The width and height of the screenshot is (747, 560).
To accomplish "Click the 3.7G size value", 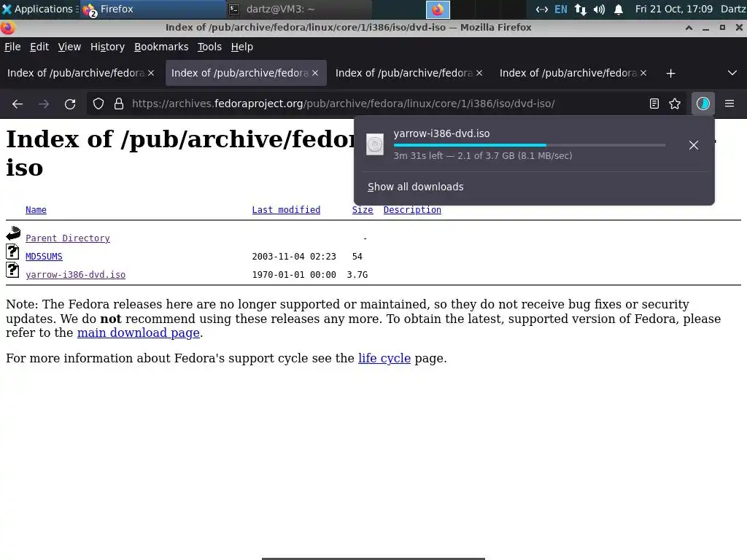I will pyautogui.click(x=357, y=275).
